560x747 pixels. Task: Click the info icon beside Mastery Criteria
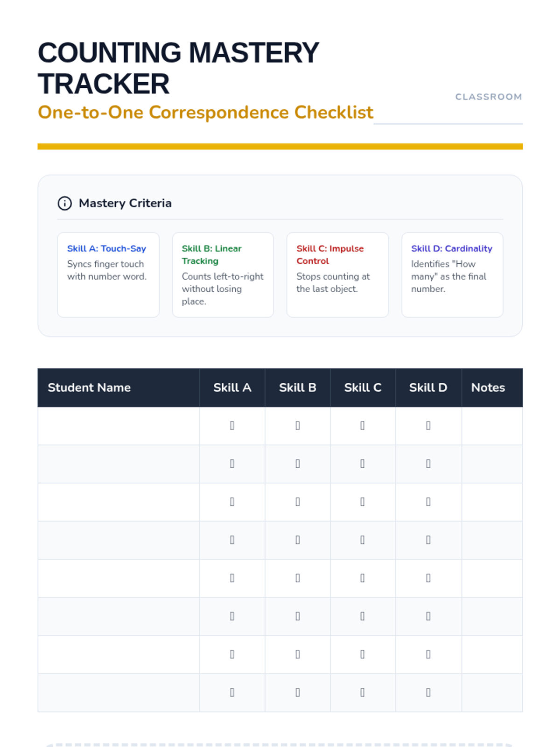64,204
